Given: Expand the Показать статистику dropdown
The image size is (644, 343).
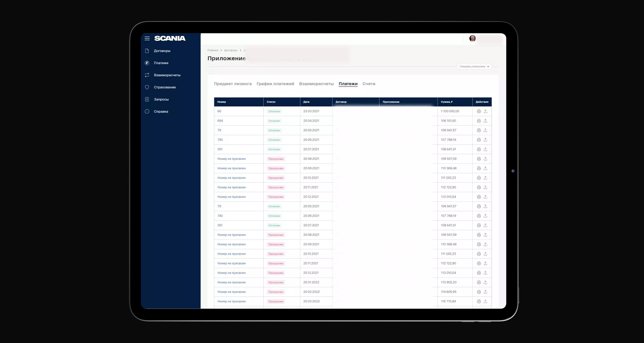Looking at the screenshot, I should pos(474,66).
